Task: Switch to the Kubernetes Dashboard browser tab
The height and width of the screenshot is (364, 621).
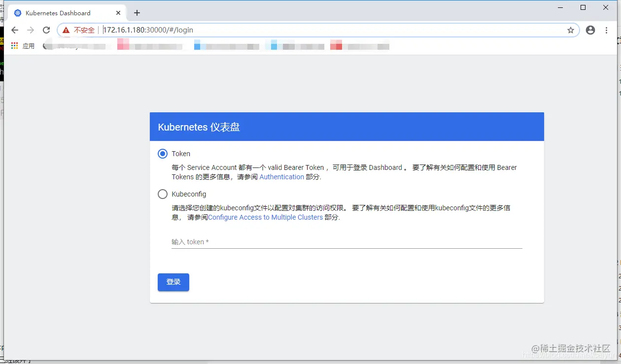Action: [x=64, y=12]
